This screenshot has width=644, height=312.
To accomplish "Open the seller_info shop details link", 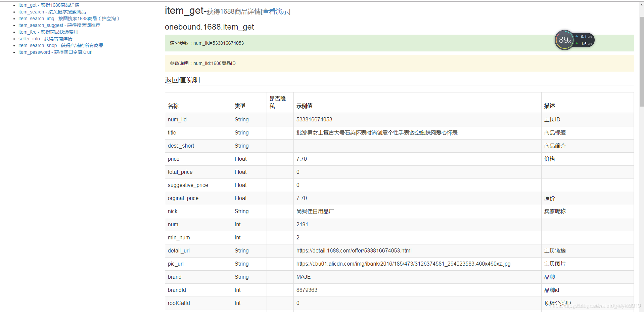I will click(x=45, y=39).
